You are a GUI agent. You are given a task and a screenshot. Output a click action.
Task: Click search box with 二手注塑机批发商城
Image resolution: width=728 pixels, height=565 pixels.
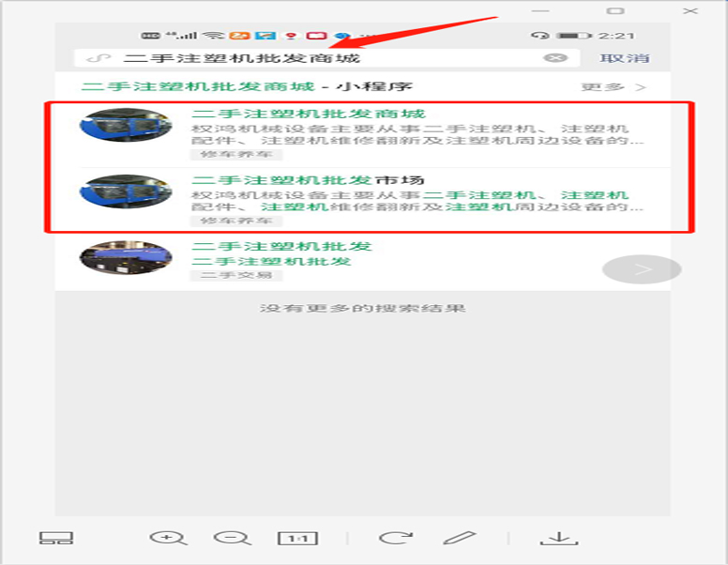(x=326, y=58)
